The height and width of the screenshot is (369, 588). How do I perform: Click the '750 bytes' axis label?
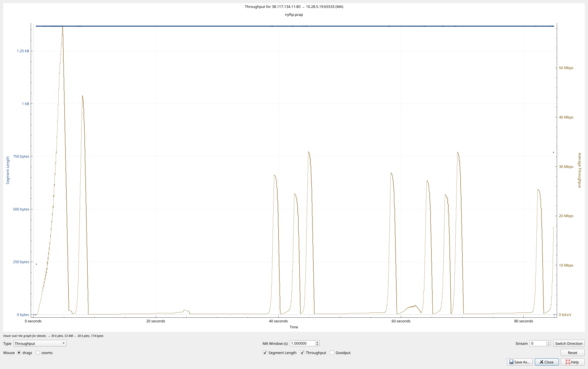click(21, 156)
